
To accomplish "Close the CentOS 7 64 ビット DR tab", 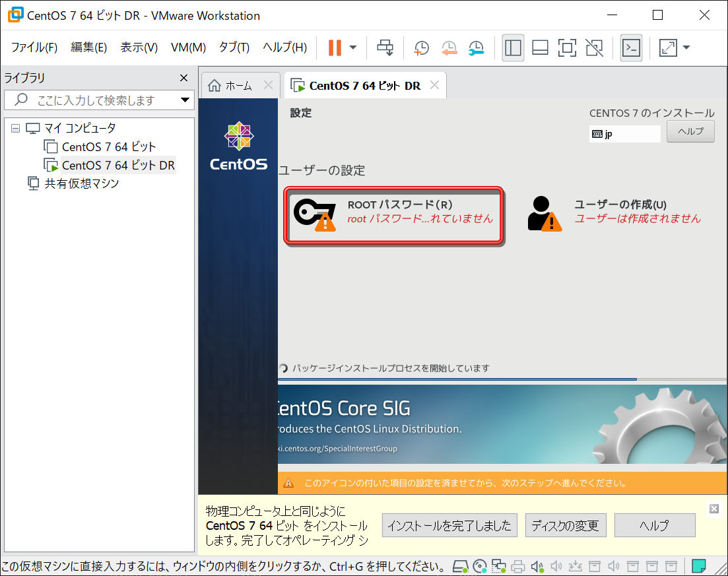I will (x=434, y=85).
